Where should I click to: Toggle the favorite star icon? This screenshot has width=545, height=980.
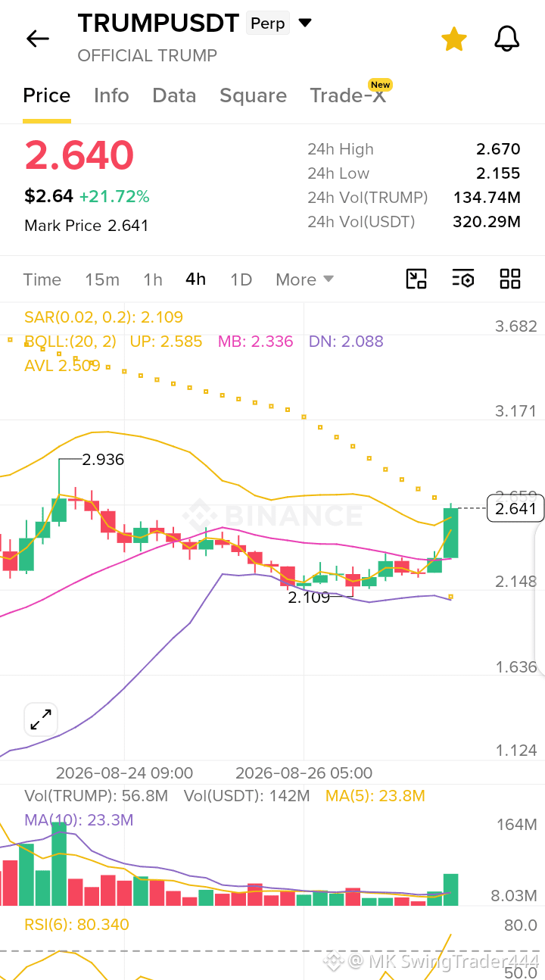point(453,39)
